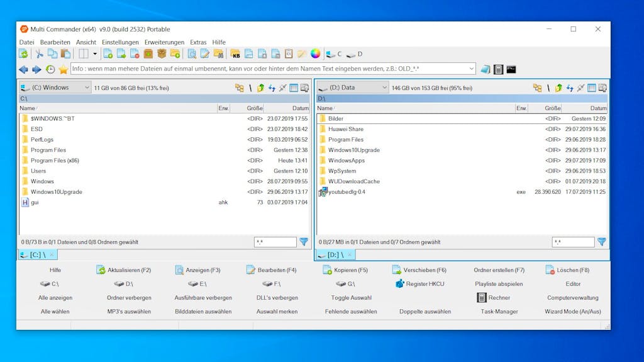Click the C drive toolbar button

tap(335, 54)
